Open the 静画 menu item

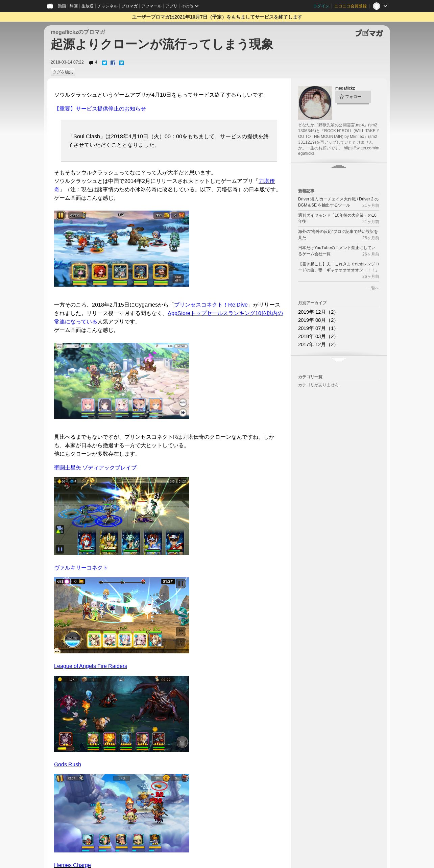click(74, 6)
